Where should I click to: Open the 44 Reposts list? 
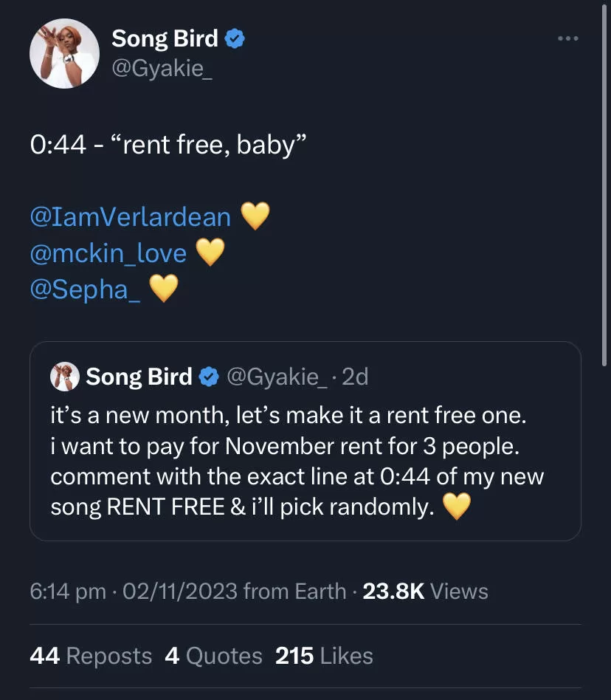point(91,656)
